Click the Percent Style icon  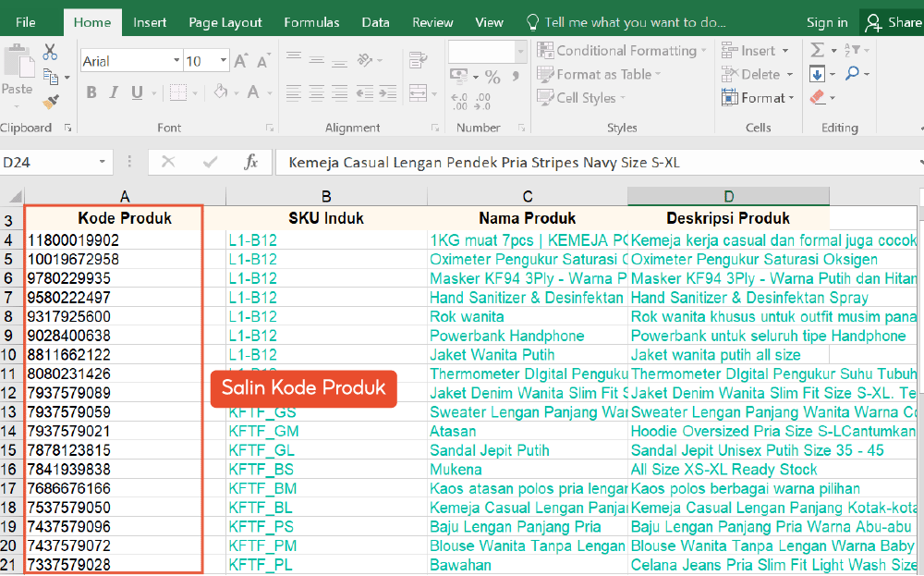[x=492, y=78]
